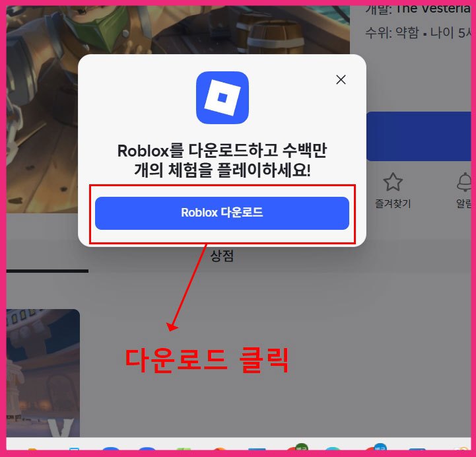Click the 즐겨찾기 star icon
This screenshot has width=476, height=457.
[393, 182]
